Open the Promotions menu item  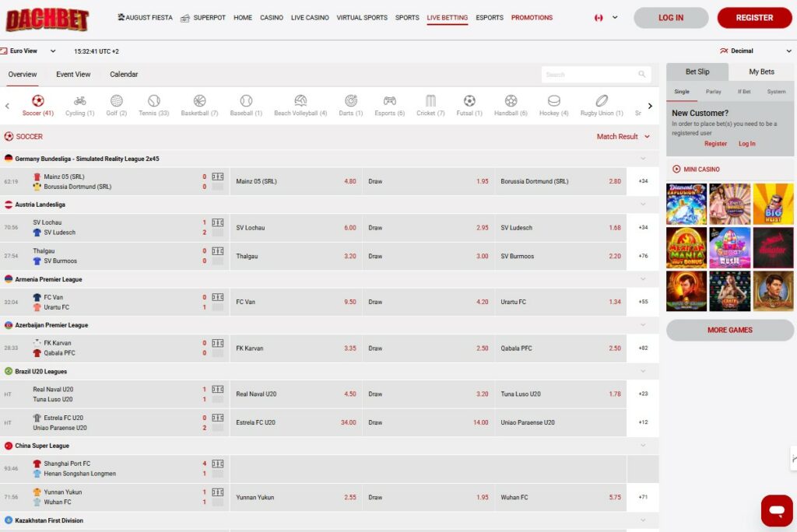(532, 17)
